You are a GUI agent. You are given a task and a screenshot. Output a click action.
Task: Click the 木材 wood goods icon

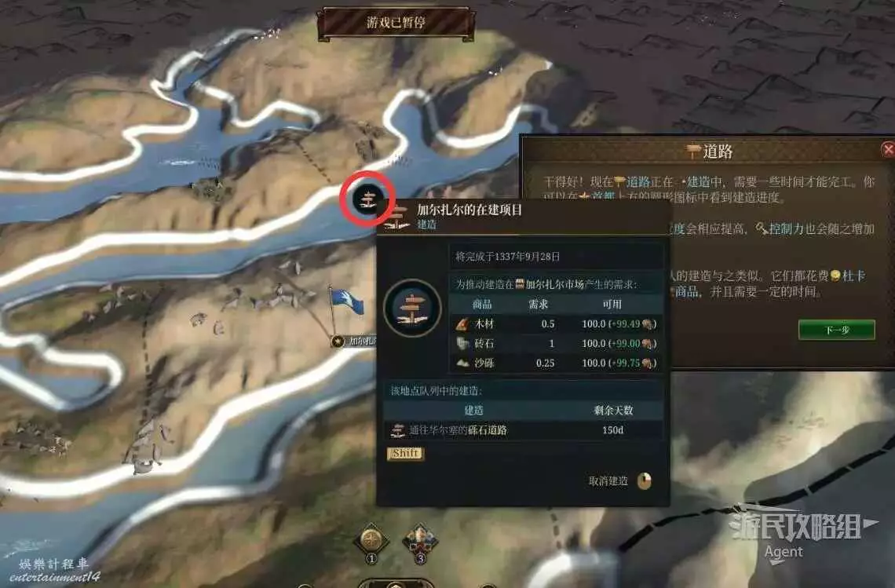click(462, 324)
